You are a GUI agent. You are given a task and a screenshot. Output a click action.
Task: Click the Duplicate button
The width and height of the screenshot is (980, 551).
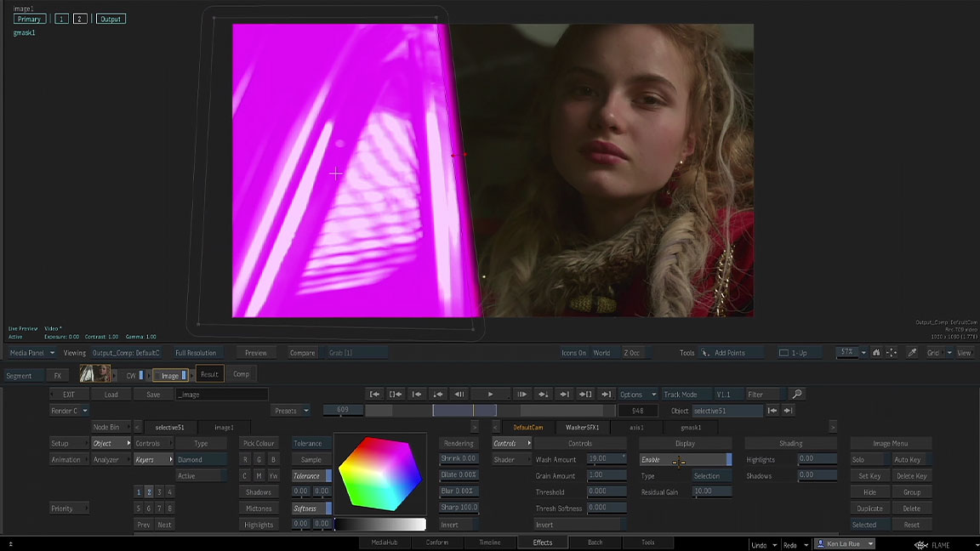click(x=869, y=508)
